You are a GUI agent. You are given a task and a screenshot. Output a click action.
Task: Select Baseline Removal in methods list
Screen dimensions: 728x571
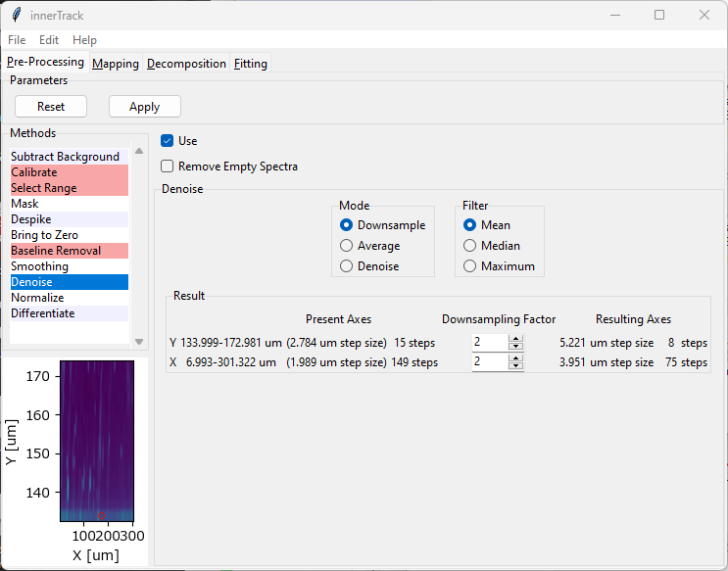(56, 251)
